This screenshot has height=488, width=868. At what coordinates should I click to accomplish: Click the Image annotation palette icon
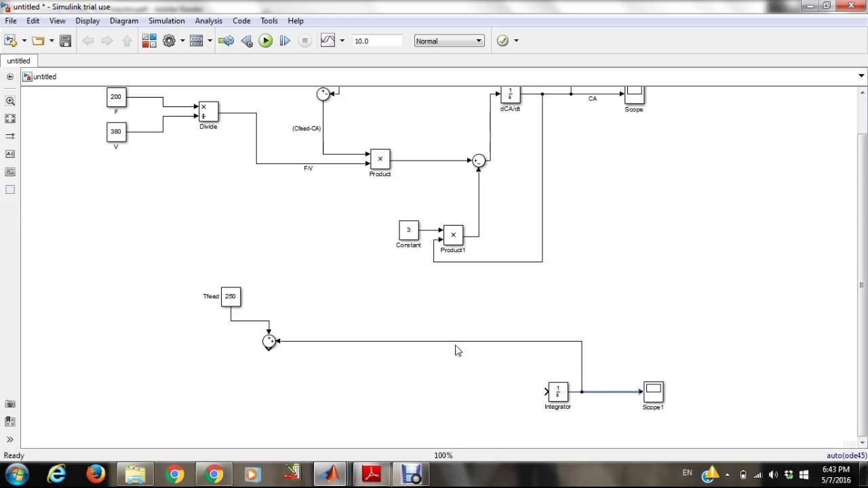pos(10,171)
